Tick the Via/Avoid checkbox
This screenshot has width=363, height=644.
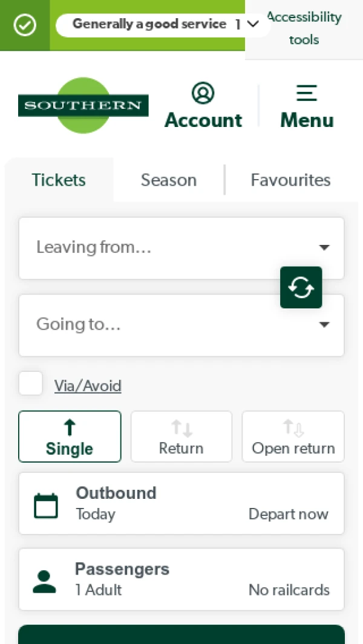pyautogui.click(x=31, y=383)
